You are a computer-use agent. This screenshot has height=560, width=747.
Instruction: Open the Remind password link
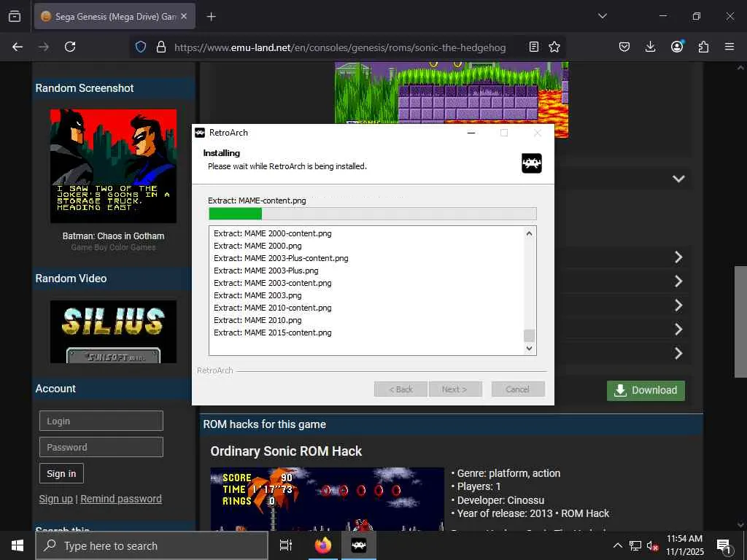(x=121, y=499)
